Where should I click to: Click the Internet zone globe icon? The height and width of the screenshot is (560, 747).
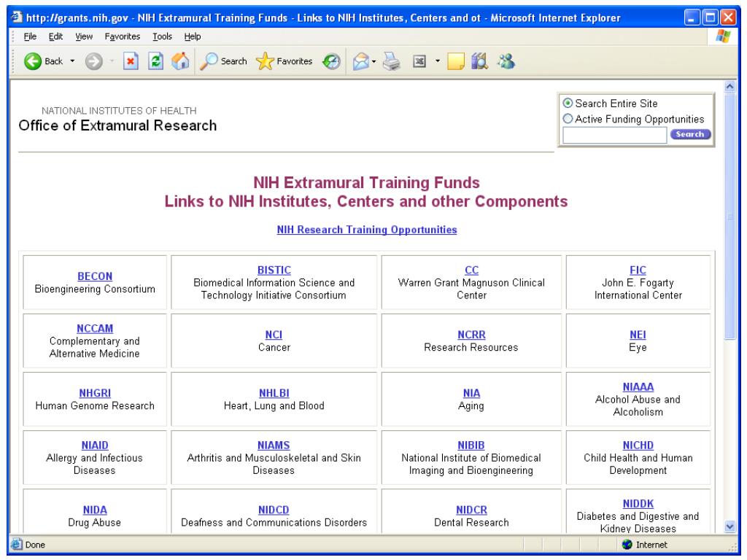coord(627,544)
